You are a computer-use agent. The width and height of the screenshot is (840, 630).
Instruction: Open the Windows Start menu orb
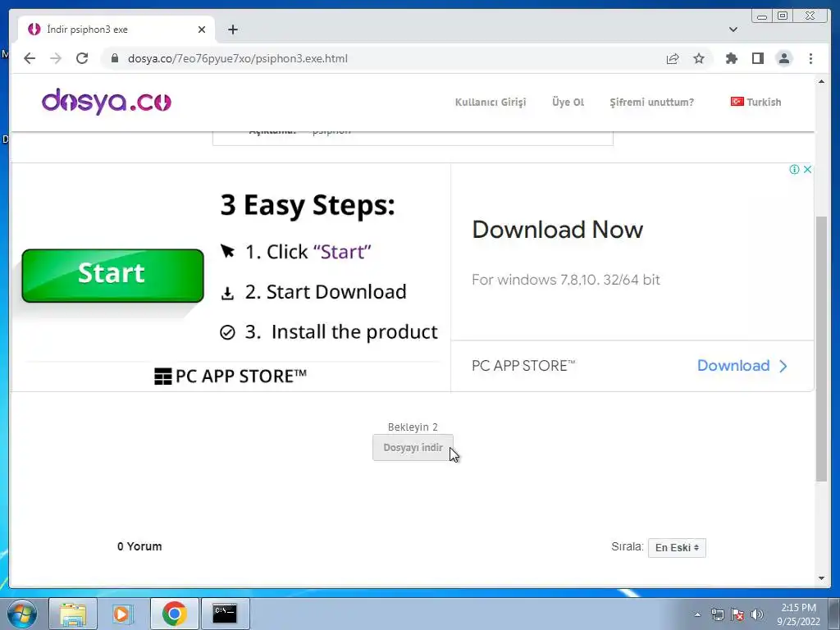(22, 614)
